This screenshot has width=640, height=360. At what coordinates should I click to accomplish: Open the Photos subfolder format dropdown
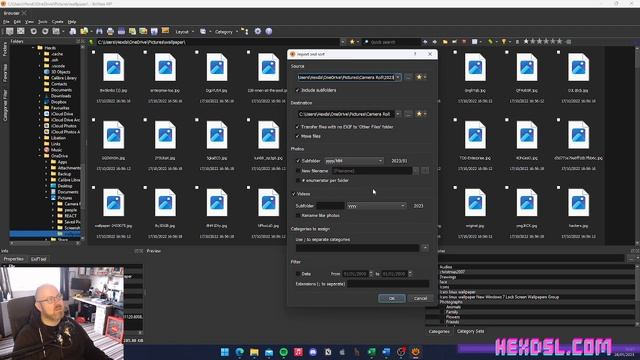[x=354, y=161]
